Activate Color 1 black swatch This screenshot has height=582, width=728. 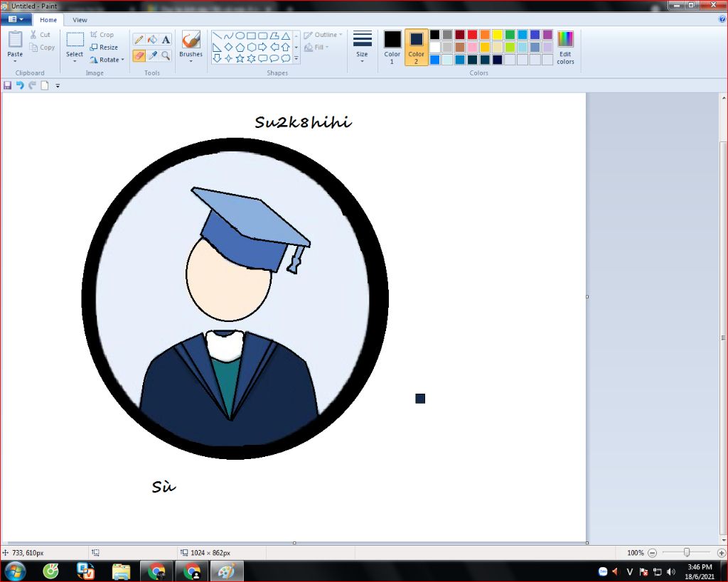click(x=392, y=48)
